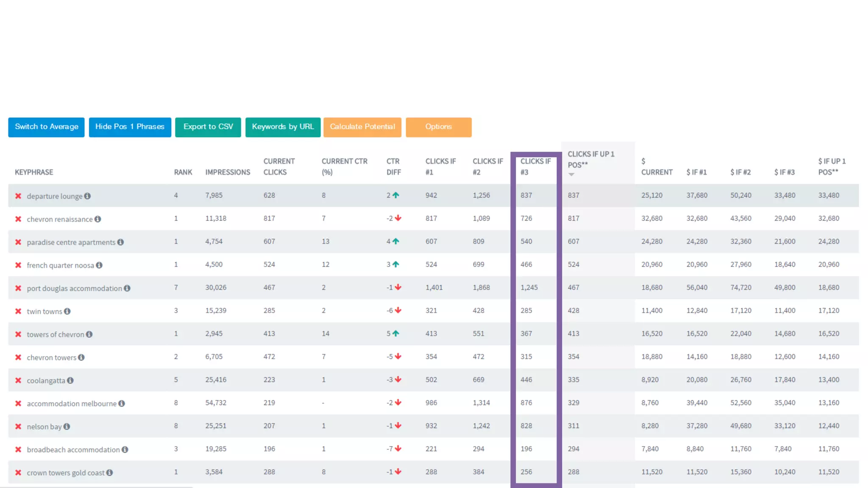Sort by Clicks If Up 1 Pos arrow
This screenshot has height=488, width=868.
(571, 175)
